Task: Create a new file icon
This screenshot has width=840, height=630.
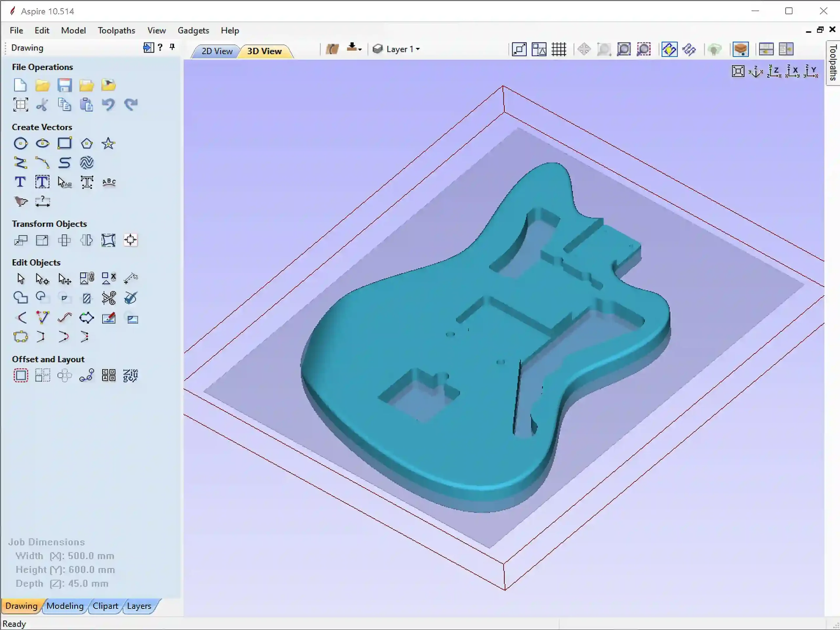Action: pos(20,85)
